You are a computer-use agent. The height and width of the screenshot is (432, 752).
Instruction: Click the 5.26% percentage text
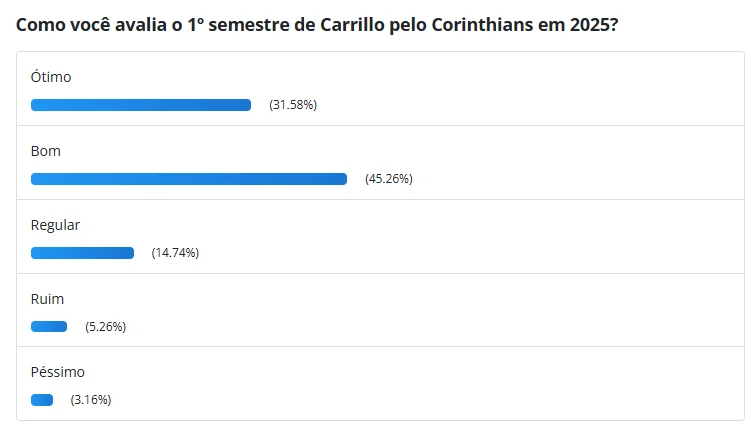coord(106,327)
